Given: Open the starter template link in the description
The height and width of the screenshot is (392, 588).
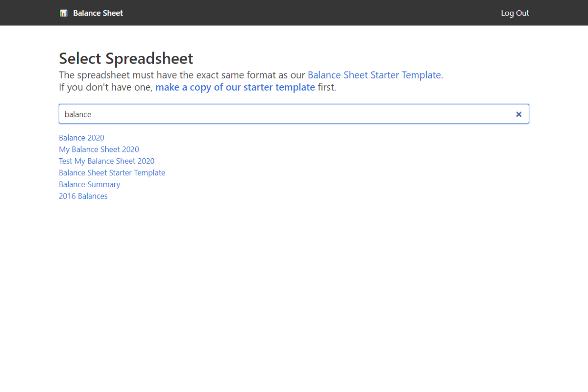Looking at the screenshot, I should click(x=374, y=75).
